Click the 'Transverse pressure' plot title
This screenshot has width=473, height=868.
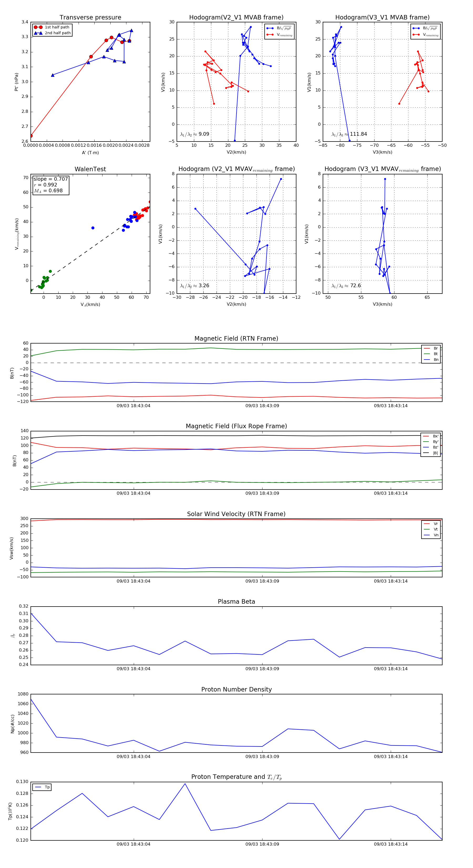90,18
